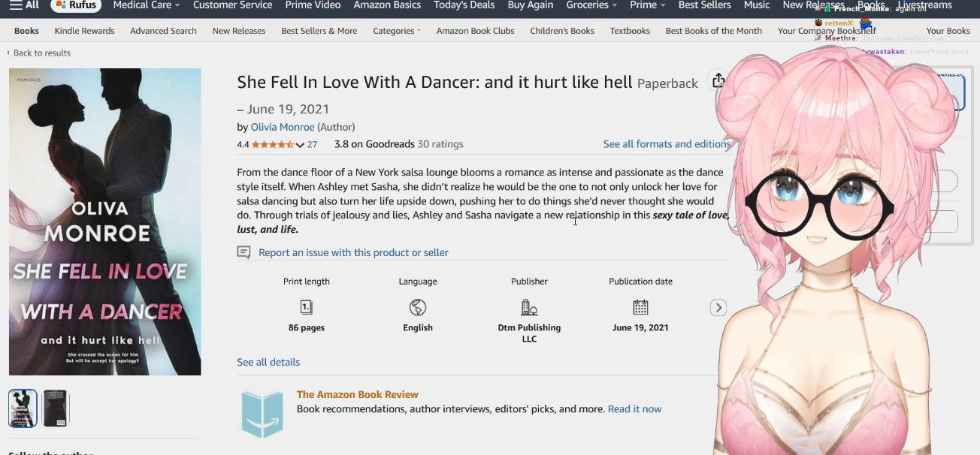Go back to results
Viewport: 980px width, 455px height.
[39, 53]
